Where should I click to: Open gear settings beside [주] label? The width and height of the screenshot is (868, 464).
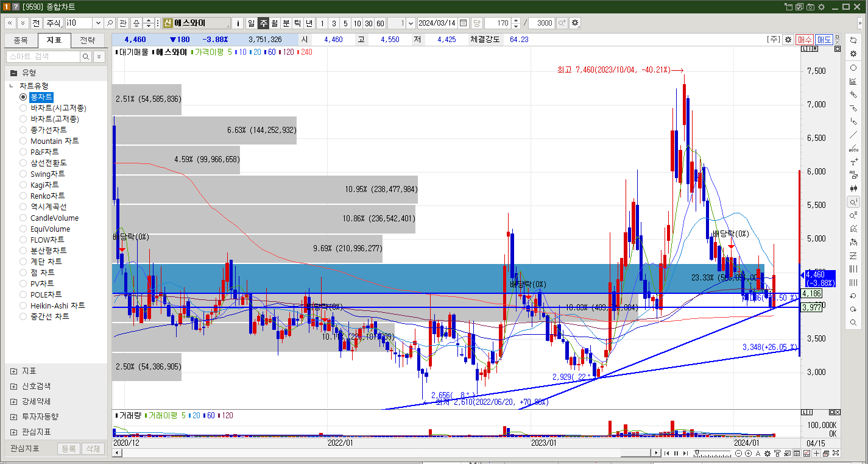[788, 40]
